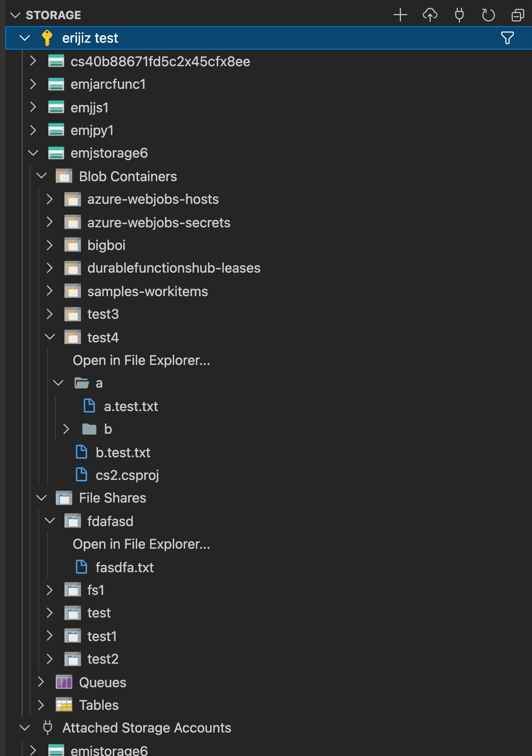Viewport: 532px width, 756px height.
Task: Expand Attached Storage Accounts section
Action: point(24,727)
